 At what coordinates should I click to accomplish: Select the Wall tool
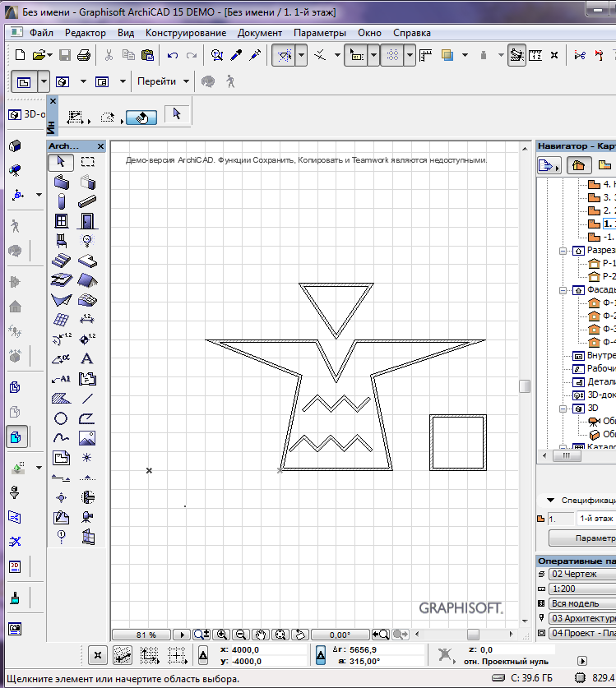coord(61,182)
